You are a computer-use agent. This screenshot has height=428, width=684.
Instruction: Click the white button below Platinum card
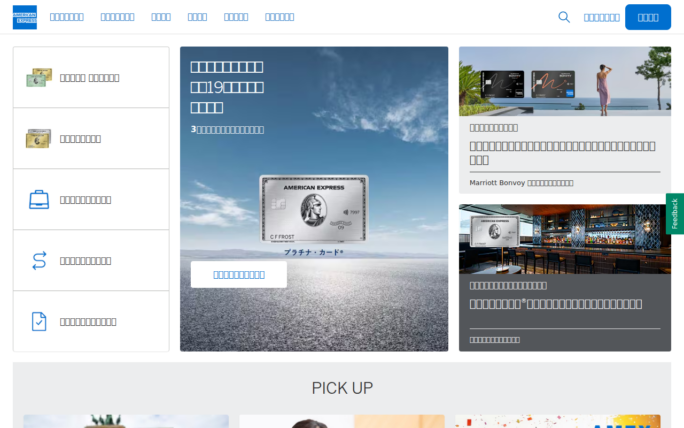click(239, 274)
